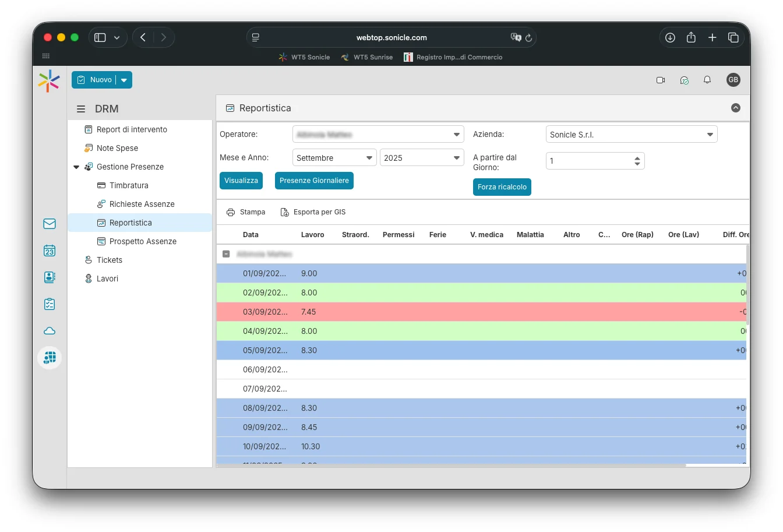Image resolution: width=783 pixels, height=532 pixels.
Task: Open the Settembre month dropdown
Action: click(x=369, y=158)
